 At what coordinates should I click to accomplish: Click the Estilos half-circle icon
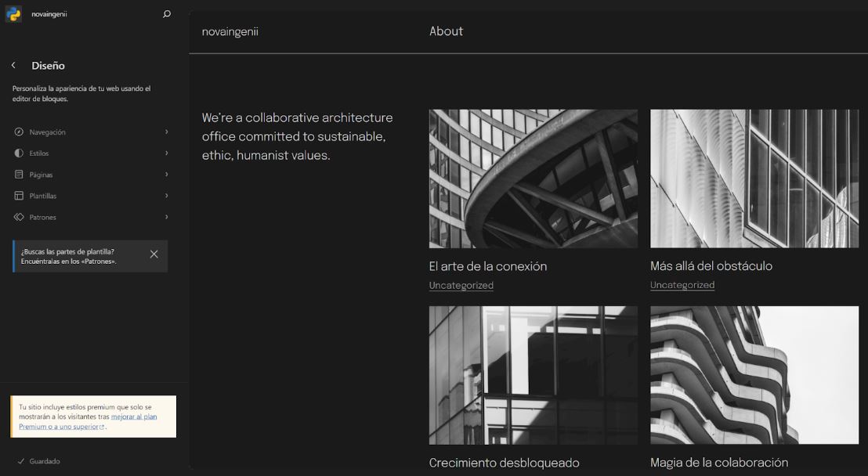click(x=19, y=153)
